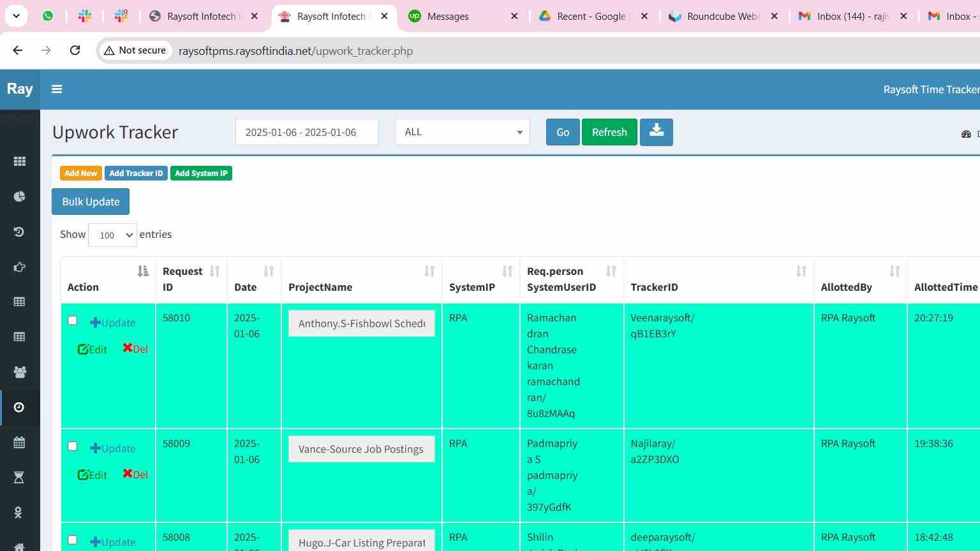Select the checkbox for request 58008
Screen dimensions: 980x551
pos(73,540)
